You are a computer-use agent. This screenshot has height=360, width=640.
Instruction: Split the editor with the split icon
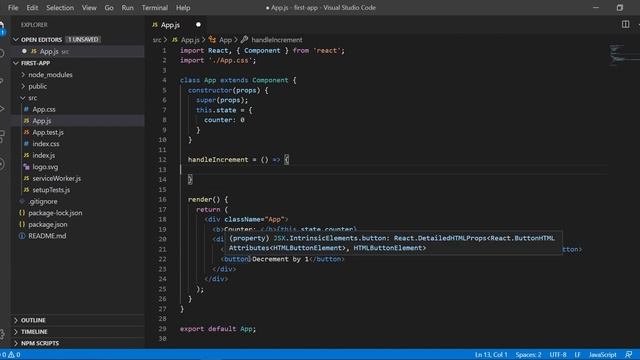coord(625,24)
